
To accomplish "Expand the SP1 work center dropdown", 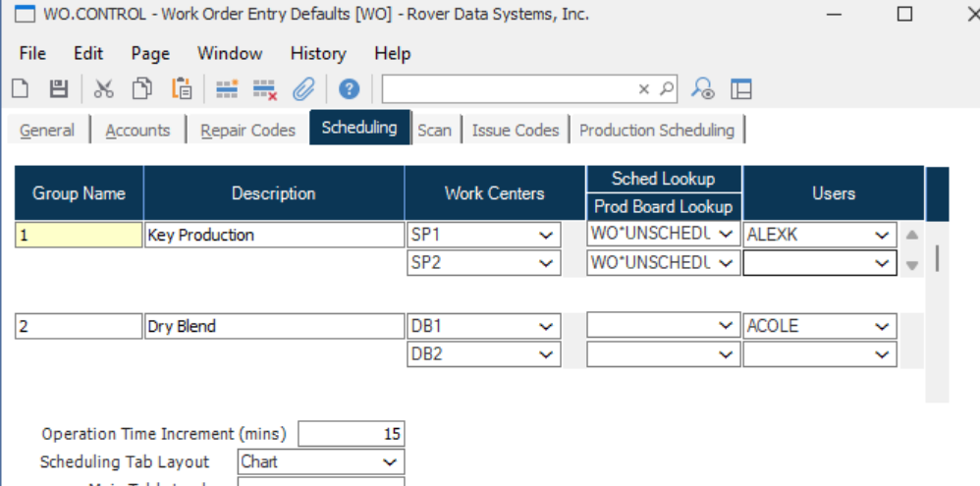I will pyautogui.click(x=546, y=236).
